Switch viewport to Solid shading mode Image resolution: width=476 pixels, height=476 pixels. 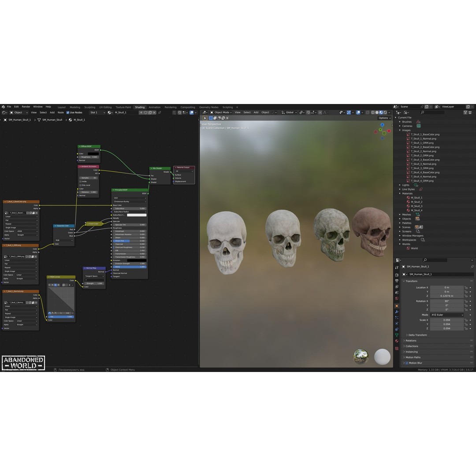click(x=377, y=113)
